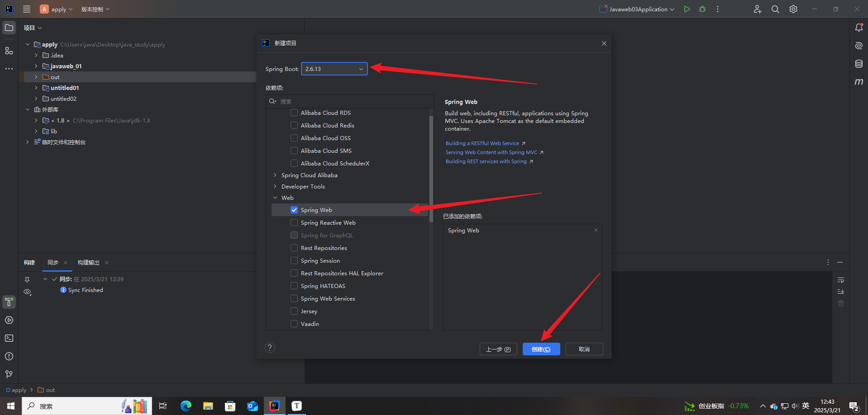This screenshot has width=868, height=415.
Task: Uncheck the Spring Web dependency
Action: [x=294, y=210]
